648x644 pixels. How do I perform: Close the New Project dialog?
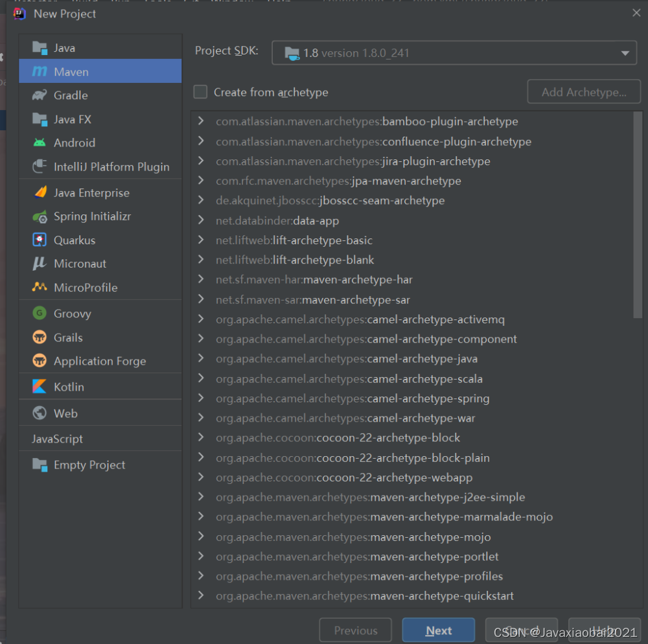pyautogui.click(x=636, y=13)
